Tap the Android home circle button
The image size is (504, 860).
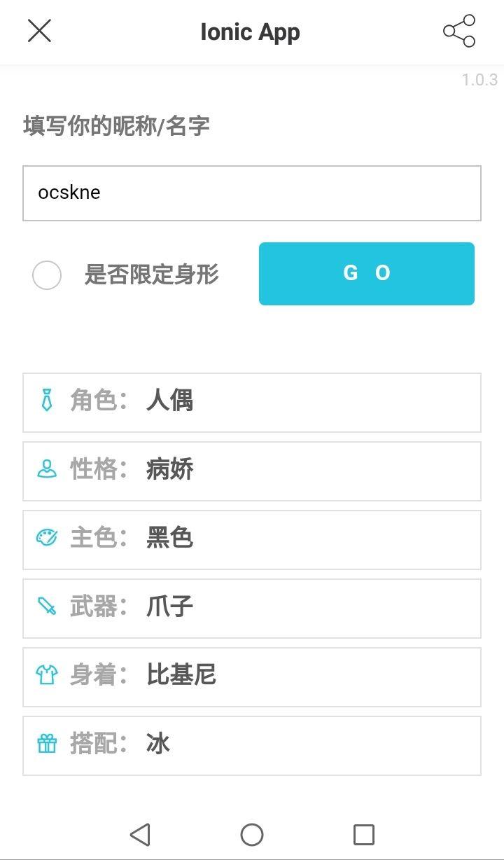tap(252, 835)
